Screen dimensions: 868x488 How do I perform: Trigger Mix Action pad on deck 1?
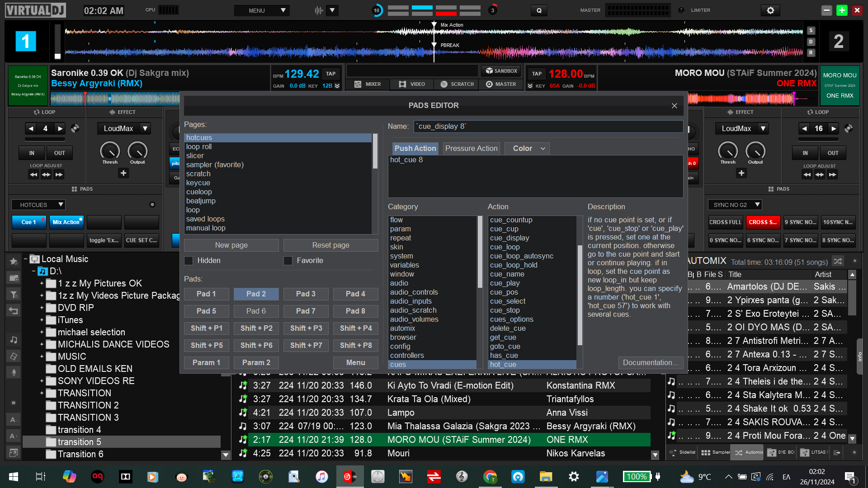(66, 222)
